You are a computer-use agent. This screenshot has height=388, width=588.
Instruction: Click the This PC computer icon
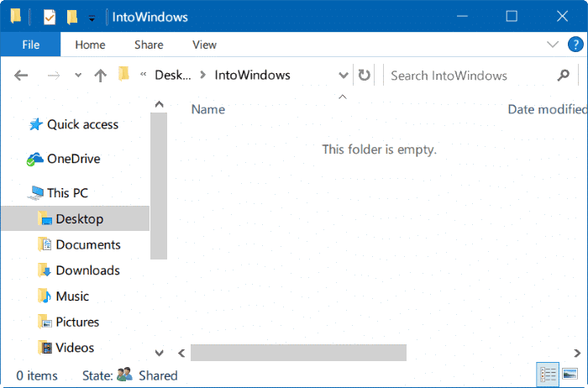tap(36, 192)
